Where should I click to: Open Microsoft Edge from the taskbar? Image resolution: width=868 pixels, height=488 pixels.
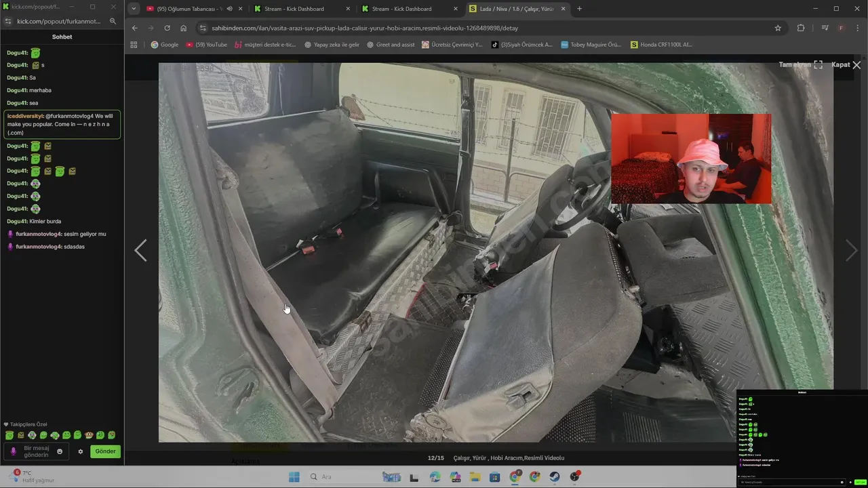point(435,477)
